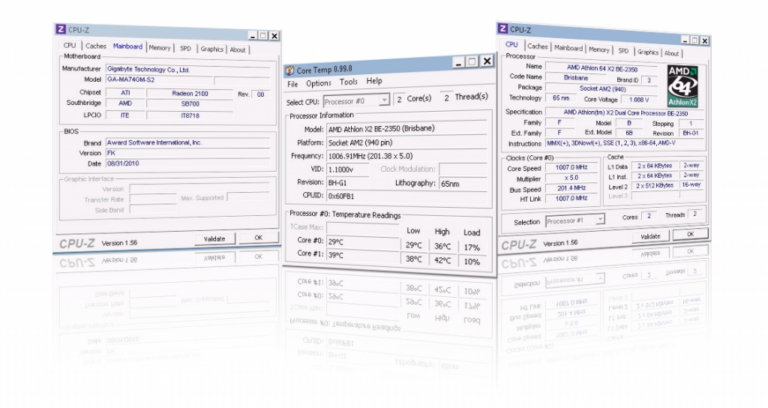The height and width of the screenshot is (408, 768).
Task: Click BIOS date 08/31/2010 field
Action: [188, 164]
